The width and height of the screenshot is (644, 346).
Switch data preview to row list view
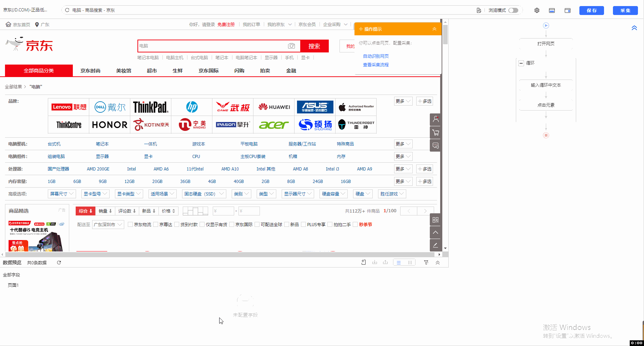pyautogui.click(x=399, y=263)
